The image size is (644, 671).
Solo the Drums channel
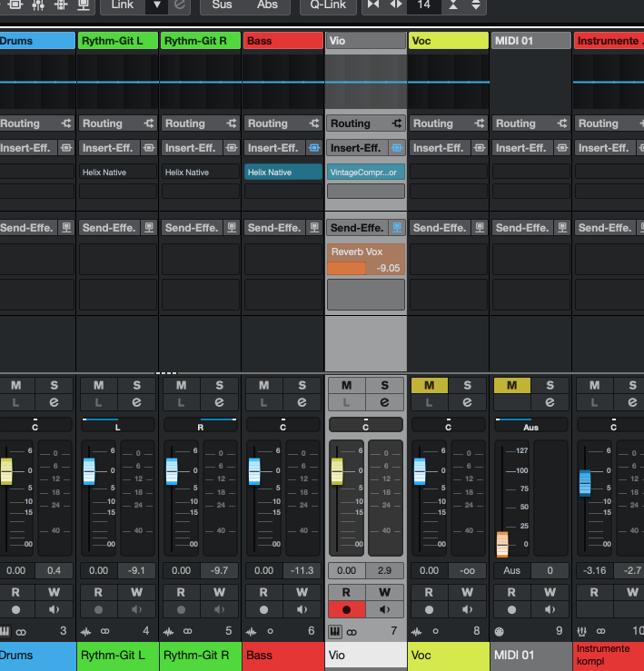(54, 386)
